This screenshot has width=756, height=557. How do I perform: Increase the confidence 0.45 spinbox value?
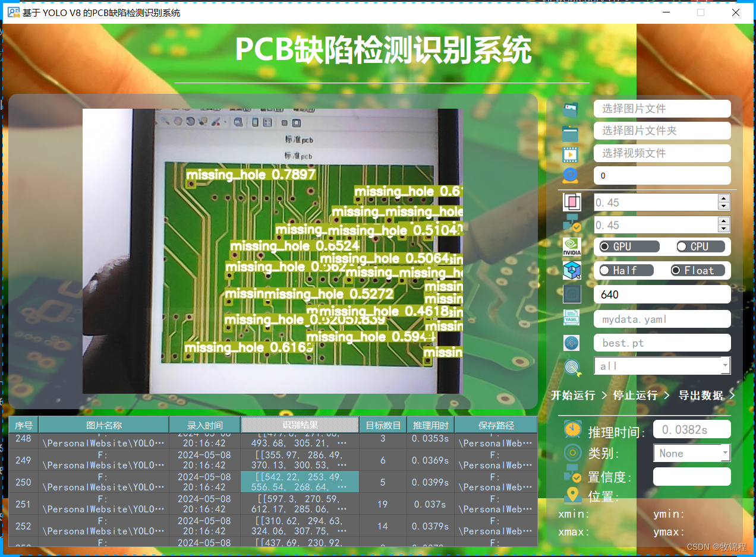click(723, 221)
